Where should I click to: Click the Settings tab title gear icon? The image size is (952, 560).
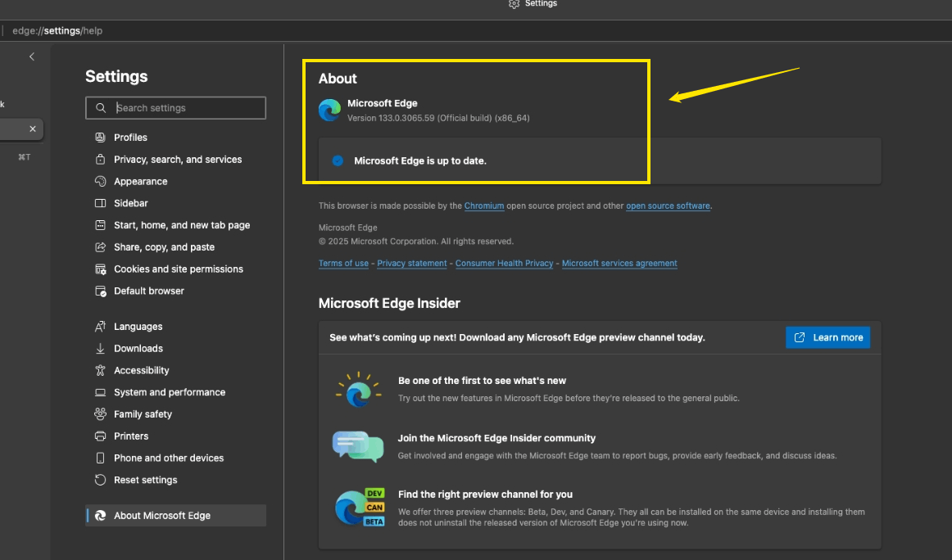515,3
